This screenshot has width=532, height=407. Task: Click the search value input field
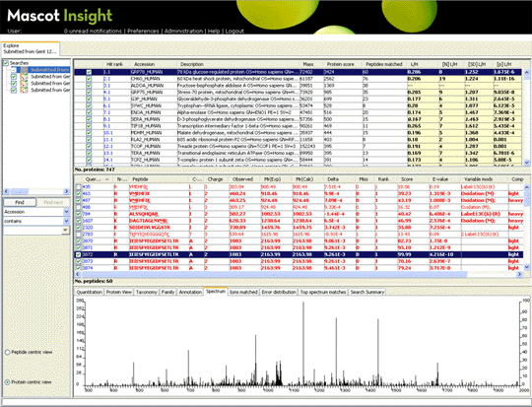click(33, 231)
